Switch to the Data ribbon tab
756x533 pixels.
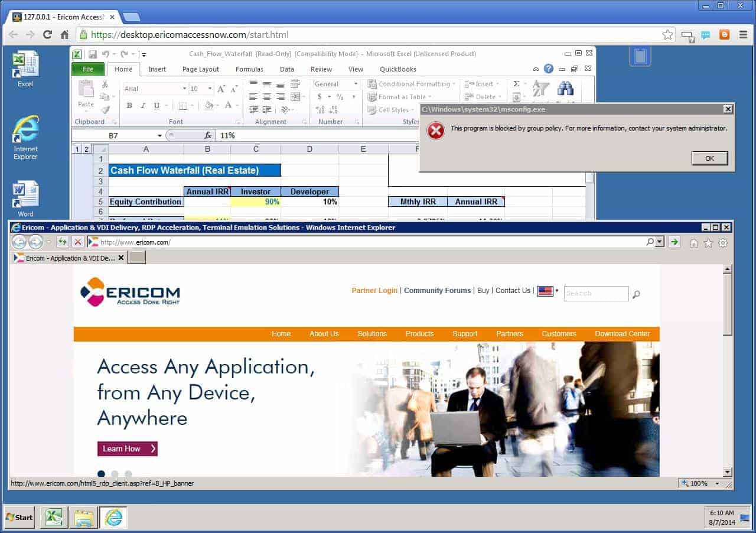pos(287,69)
